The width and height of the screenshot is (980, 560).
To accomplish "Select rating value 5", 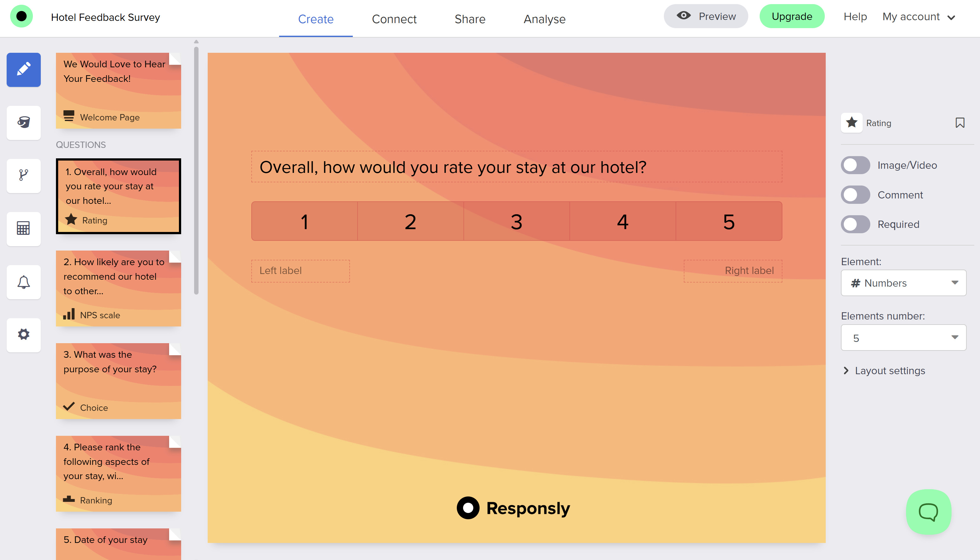I will coord(729,222).
